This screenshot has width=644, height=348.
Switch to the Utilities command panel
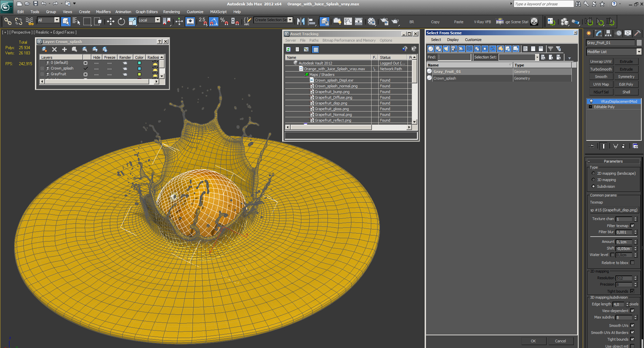(637, 33)
